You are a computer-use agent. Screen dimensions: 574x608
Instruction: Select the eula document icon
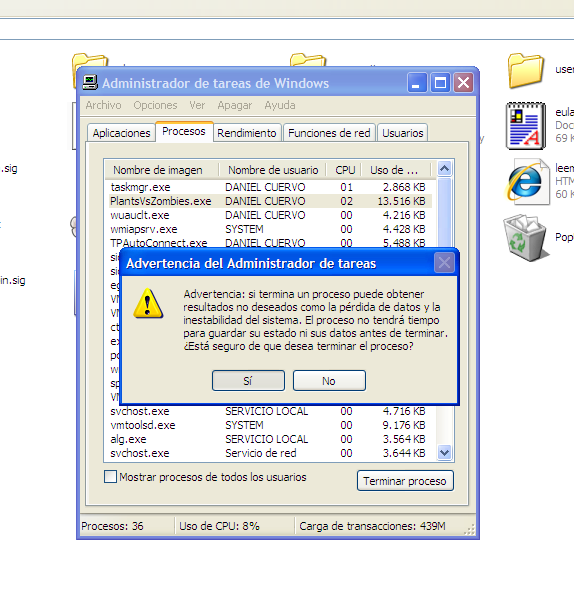tap(526, 126)
